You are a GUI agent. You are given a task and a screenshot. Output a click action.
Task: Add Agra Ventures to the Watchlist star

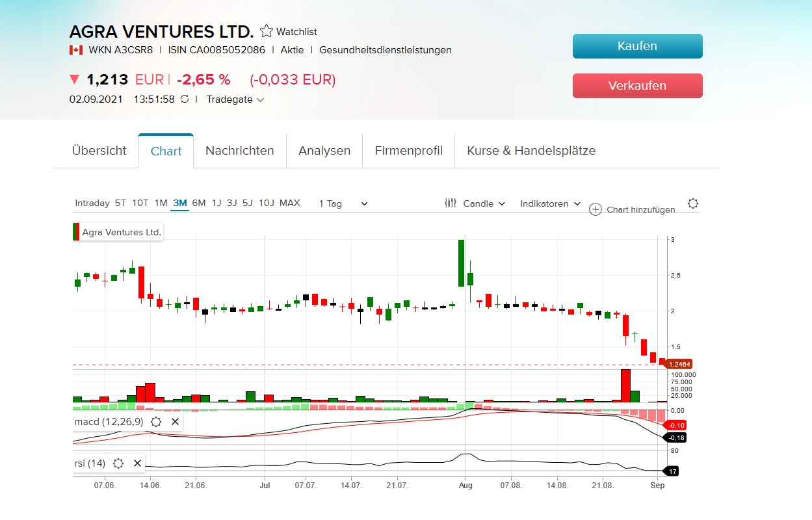coord(265,31)
